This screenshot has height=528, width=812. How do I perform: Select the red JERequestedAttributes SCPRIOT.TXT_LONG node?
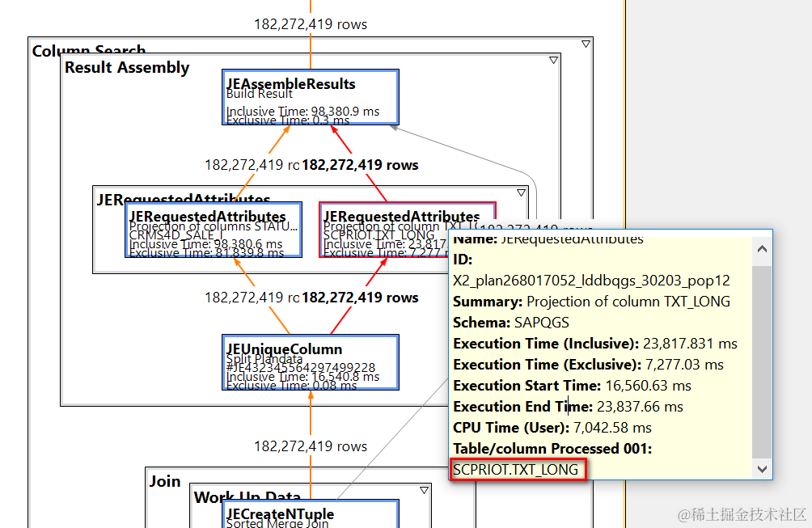tap(408, 230)
